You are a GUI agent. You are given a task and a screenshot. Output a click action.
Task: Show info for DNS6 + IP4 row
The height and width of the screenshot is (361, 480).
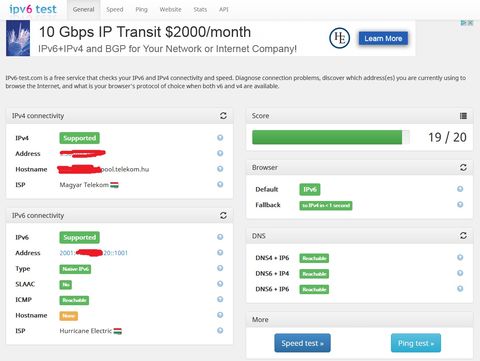(x=460, y=273)
